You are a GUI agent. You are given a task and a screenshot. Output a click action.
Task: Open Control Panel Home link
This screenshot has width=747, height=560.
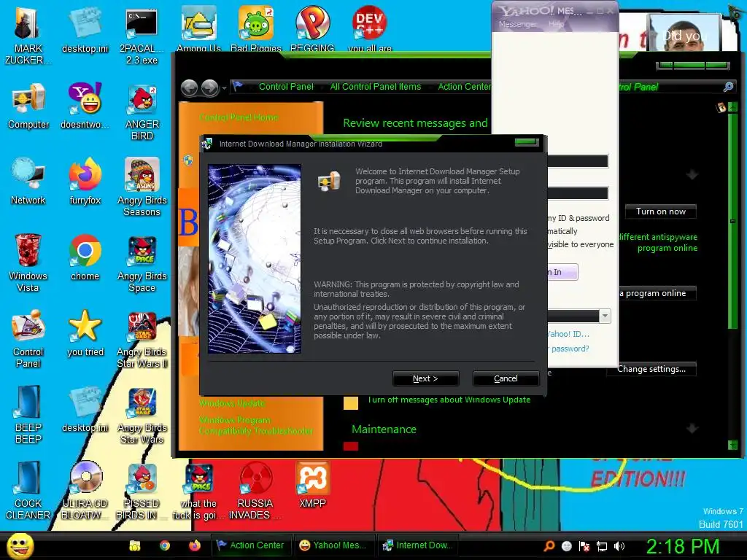(239, 117)
